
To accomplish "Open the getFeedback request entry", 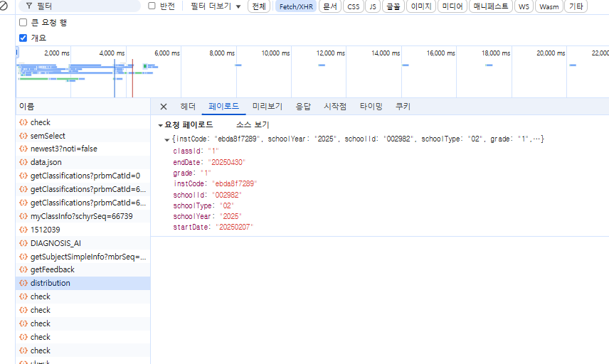I will tap(52, 269).
